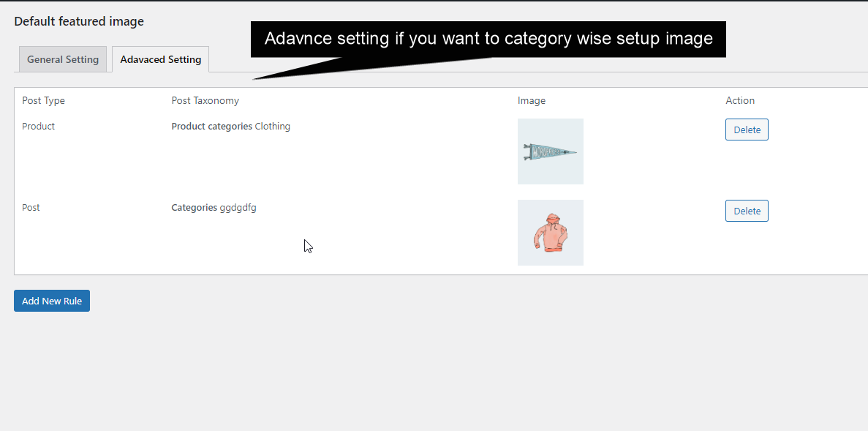Select the Post Taxonomy column header

(x=205, y=100)
